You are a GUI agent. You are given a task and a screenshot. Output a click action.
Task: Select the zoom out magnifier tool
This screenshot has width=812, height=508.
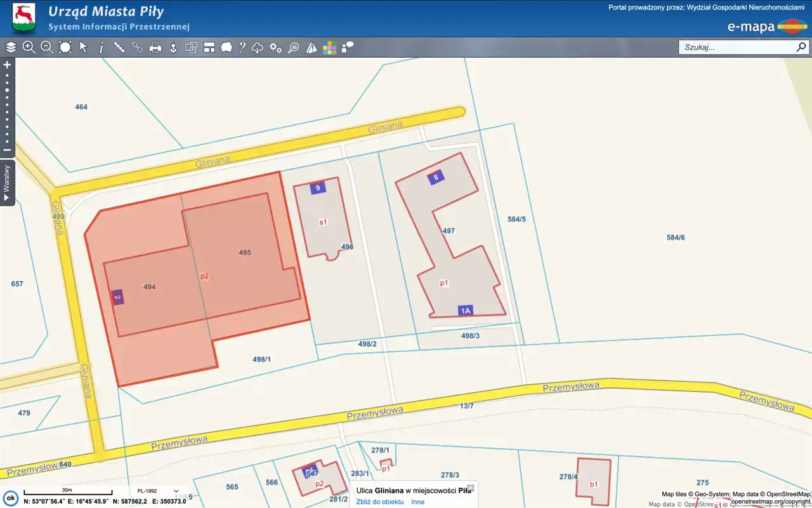[x=47, y=48]
